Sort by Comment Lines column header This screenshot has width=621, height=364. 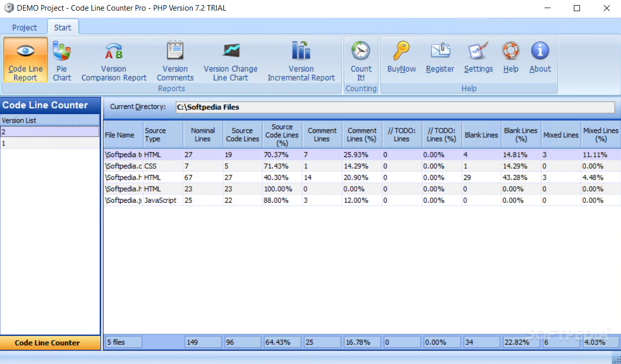pyautogui.click(x=322, y=135)
